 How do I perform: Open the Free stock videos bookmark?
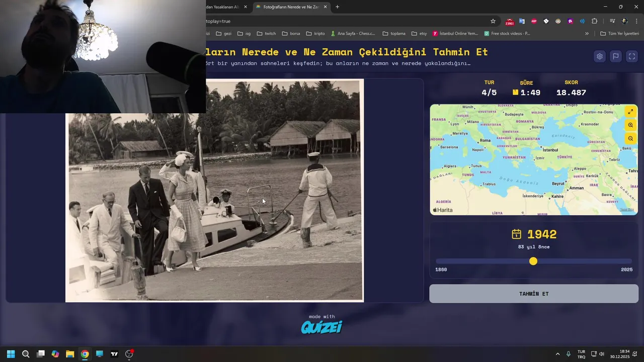coord(507,34)
